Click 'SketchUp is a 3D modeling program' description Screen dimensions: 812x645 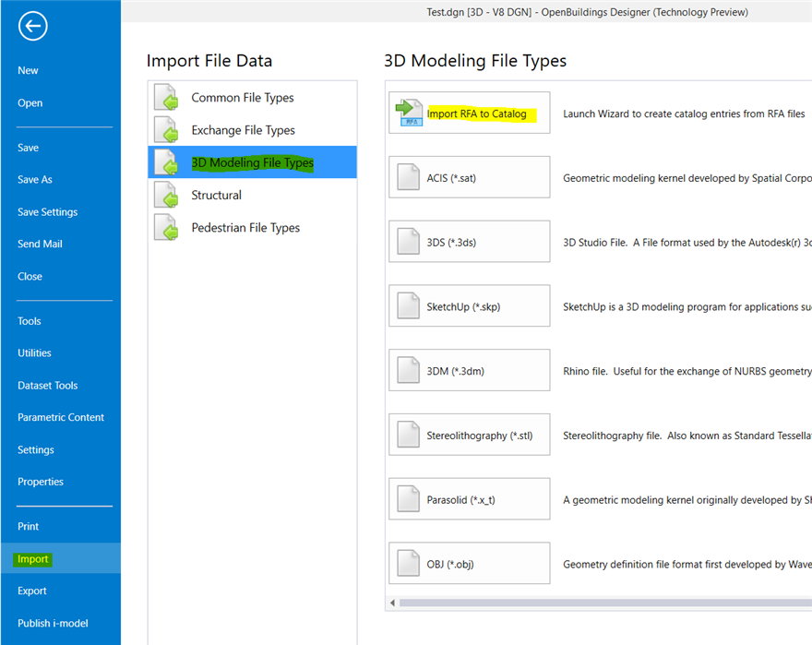point(687,306)
